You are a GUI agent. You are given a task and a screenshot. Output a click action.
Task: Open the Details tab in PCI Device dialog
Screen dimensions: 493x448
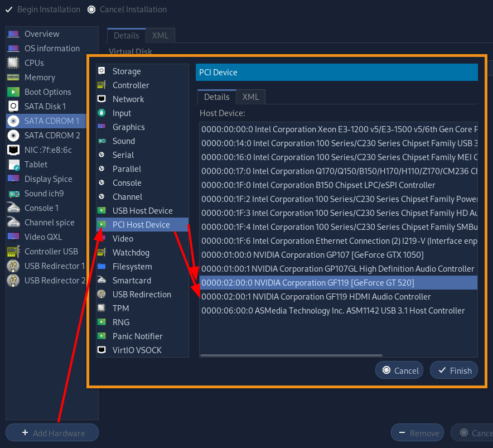point(216,97)
